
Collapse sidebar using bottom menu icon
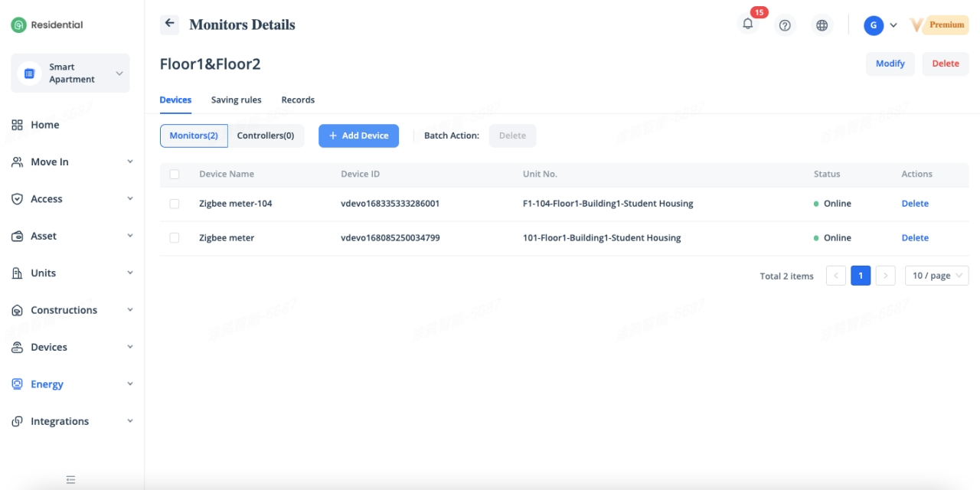tap(70, 480)
